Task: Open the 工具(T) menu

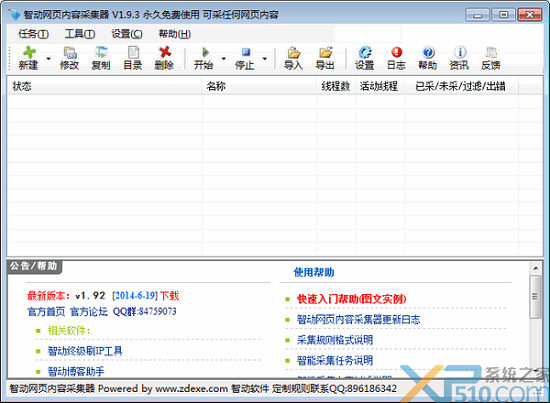Action: (80, 34)
